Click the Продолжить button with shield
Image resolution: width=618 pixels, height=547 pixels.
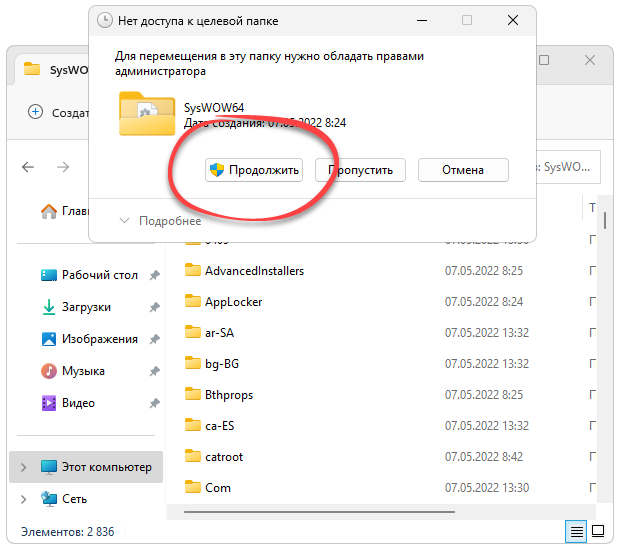point(254,170)
